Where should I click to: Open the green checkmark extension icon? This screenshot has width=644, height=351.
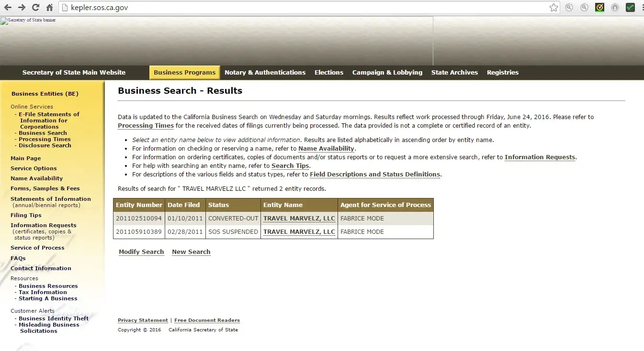pos(630,8)
